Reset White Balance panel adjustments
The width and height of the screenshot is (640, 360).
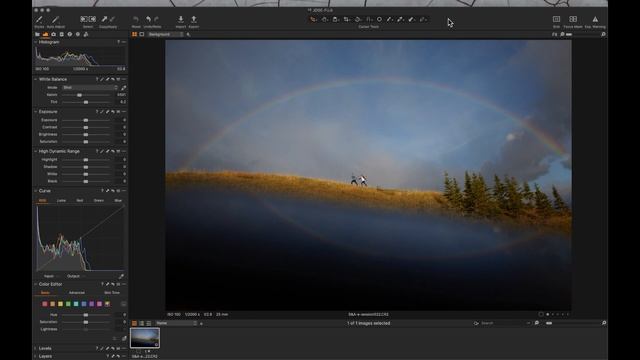click(113, 79)
